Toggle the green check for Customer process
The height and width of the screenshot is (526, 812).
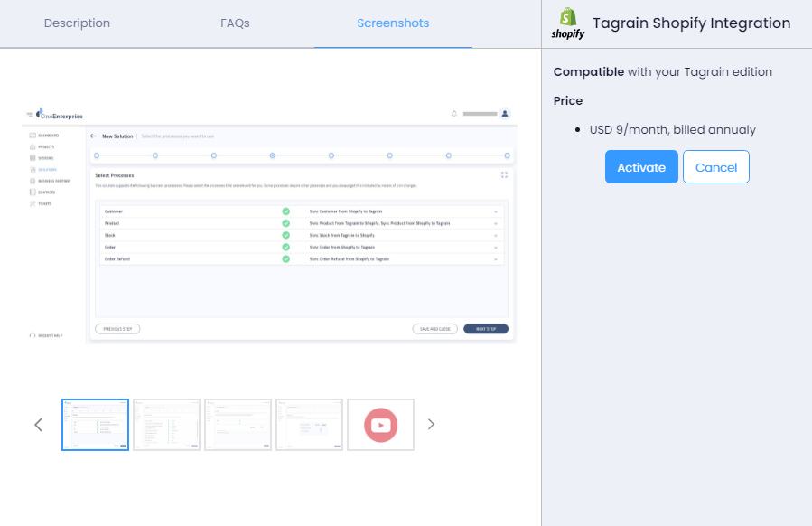pos(285,211)
